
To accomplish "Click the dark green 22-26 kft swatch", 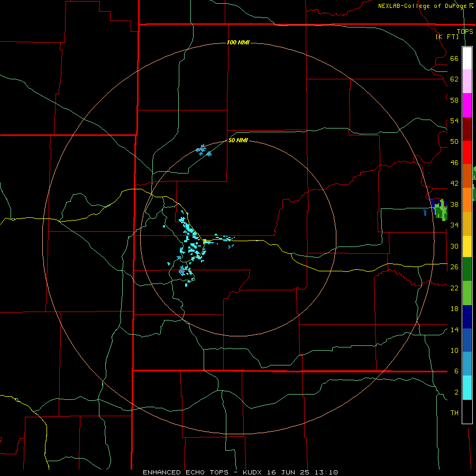I will pos(467,269).
